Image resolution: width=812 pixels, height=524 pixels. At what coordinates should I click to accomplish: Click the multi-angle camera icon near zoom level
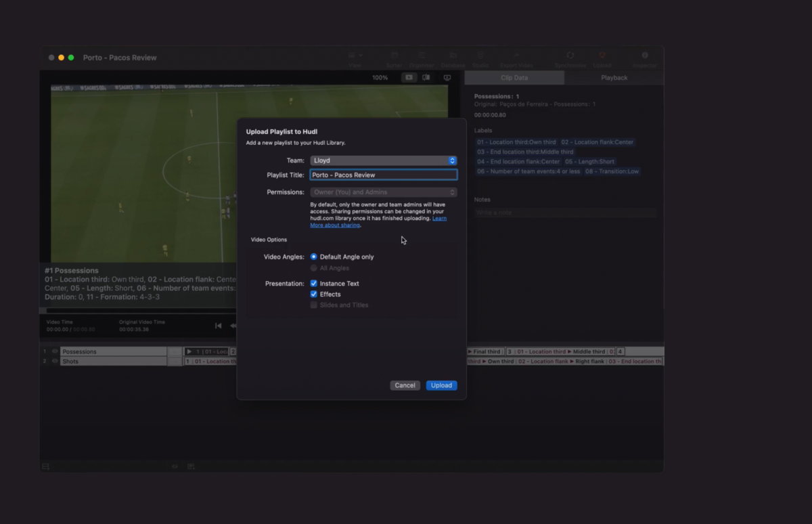pyautogui.click(x=427, y=77)
